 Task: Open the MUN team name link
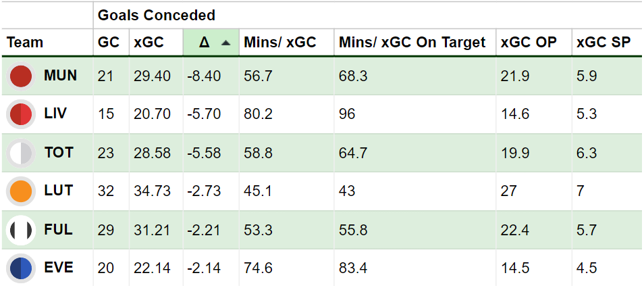[60, 76]
